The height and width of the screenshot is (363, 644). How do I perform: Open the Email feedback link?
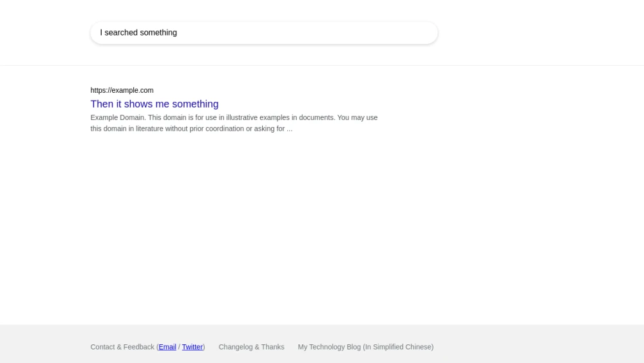tap(167, 347)
